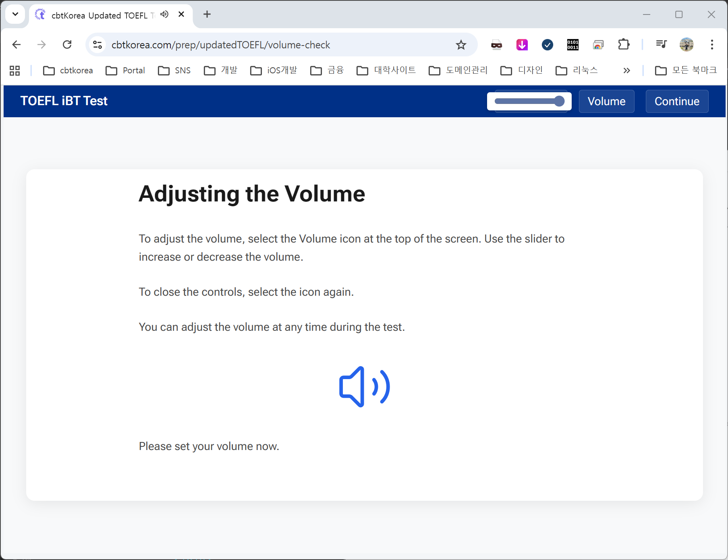Open the apps grid in bookmarks bar
The width and height of the screenshot is (728, 560).
15,71
